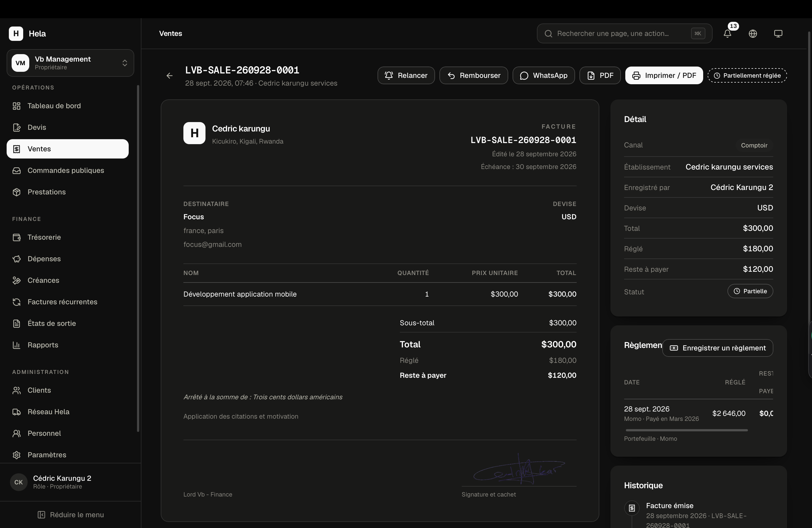Click the Devis pencil document icon
This screenshot has height=528, width=812.
pyautogui.click(x=16, y=127)
